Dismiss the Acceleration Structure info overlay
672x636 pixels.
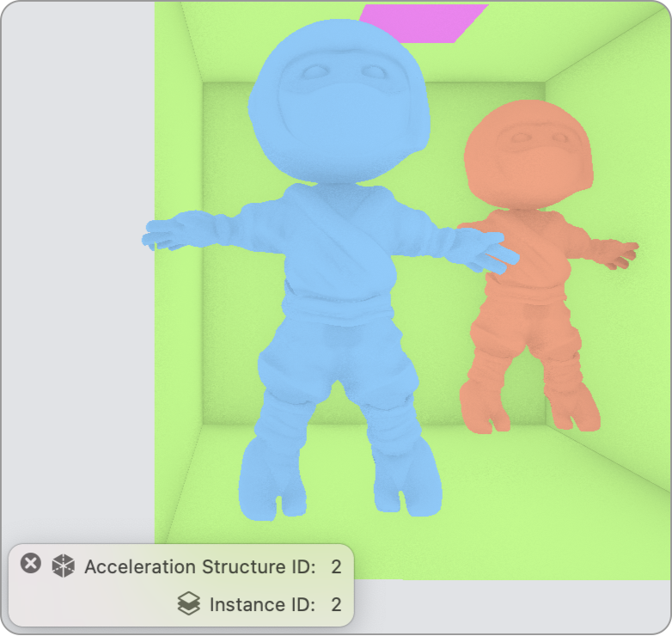[31, 564]
